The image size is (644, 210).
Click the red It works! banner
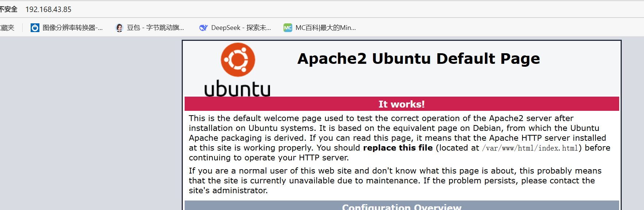click(402, 104)
